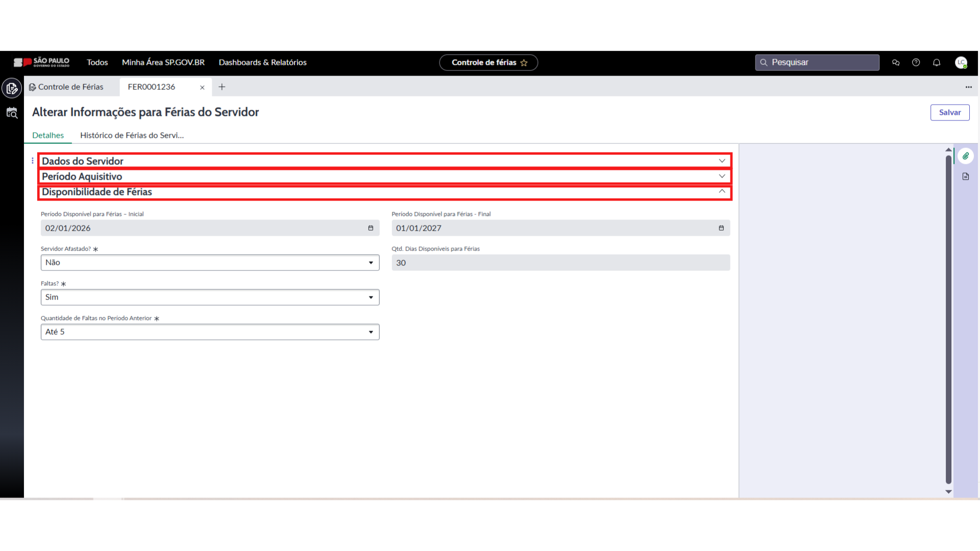Open the Faltas dropdown
Viewport: 980px width, 551px height.
tap(210, 297)
